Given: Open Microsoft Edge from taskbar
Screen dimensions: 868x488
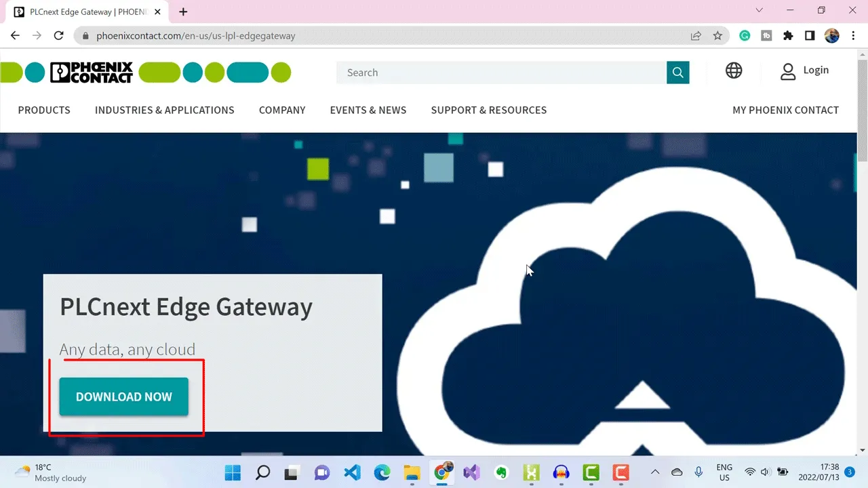Looking at the screenshot, I should tap(382, 472).
